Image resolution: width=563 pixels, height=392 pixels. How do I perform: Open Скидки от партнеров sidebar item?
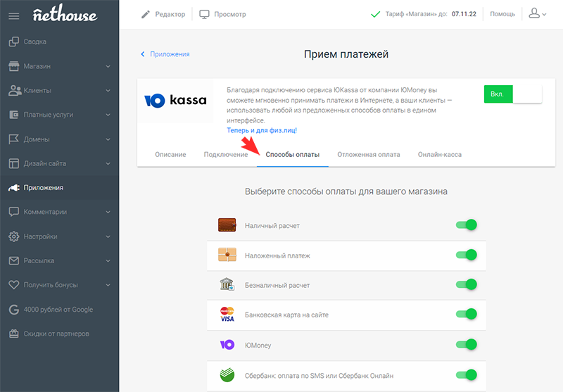point(59,334)
